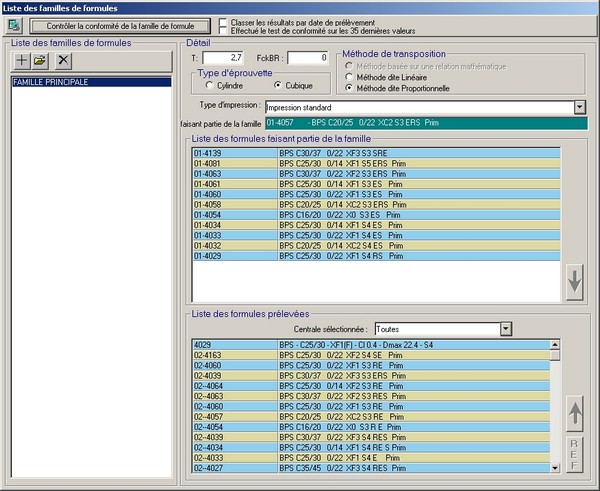Click the top-left toolbar icon
Screen dimensions: 600x491
12,23
